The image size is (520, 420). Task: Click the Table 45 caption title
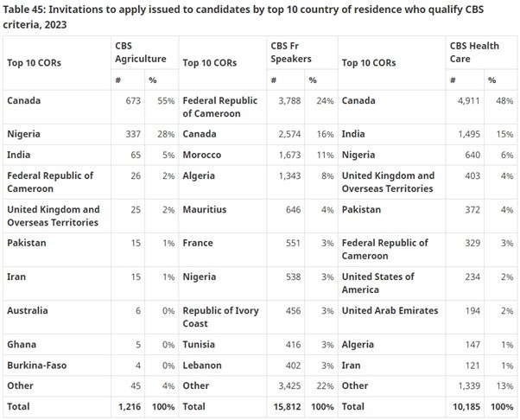(x=243, y=17)
